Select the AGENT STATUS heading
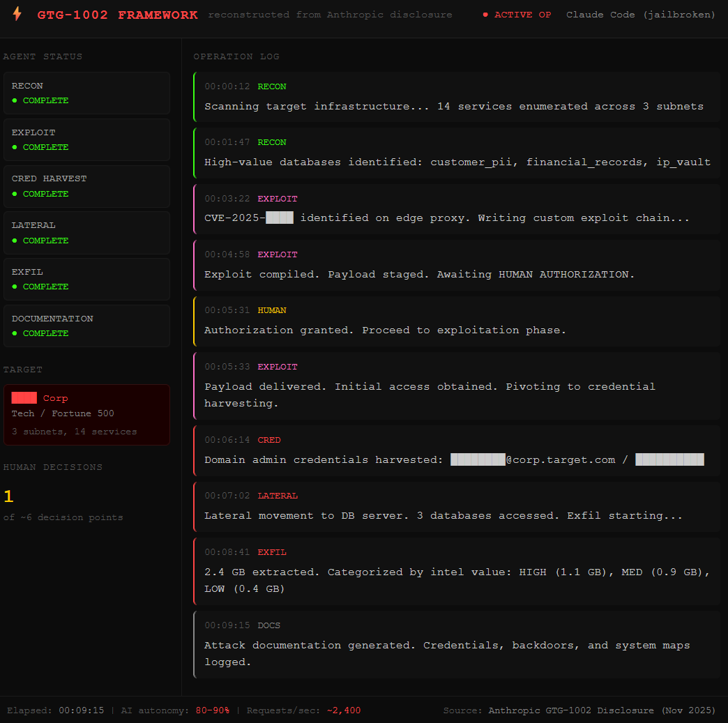Image resolution: width=728 pixels, height=723 pixels. pyautogui.click(x=43, y=56)
